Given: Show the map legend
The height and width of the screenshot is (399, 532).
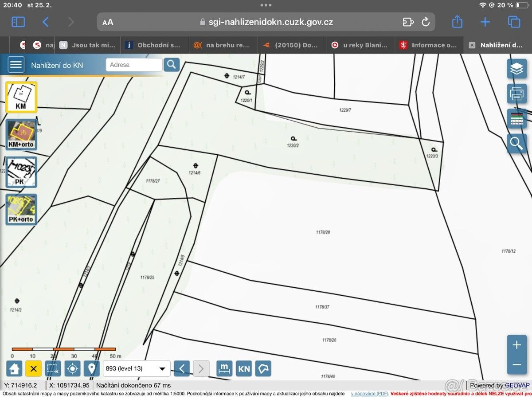Looking at the screenshot, I should click(516, 118).
